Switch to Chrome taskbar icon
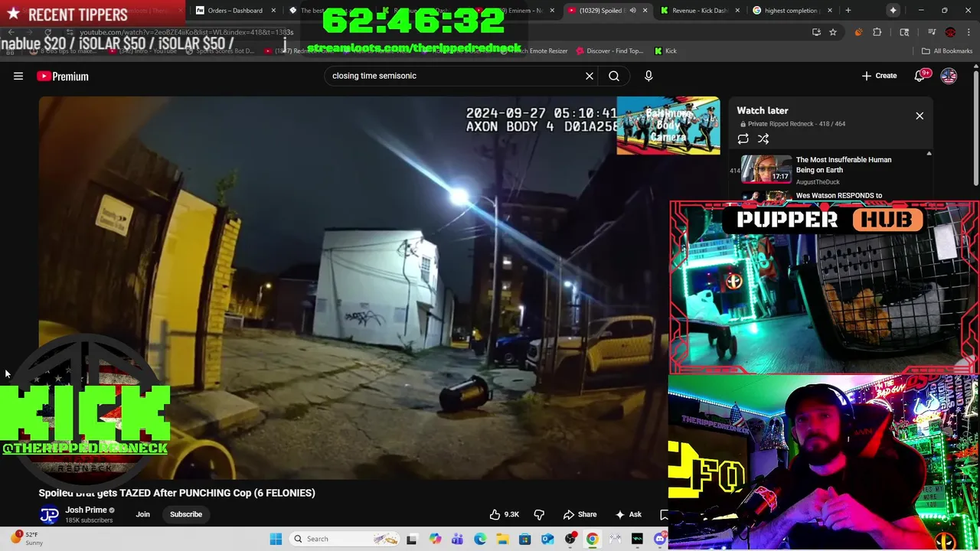The width and height of the screenshot is (980, 551). [x=592, y=539]
